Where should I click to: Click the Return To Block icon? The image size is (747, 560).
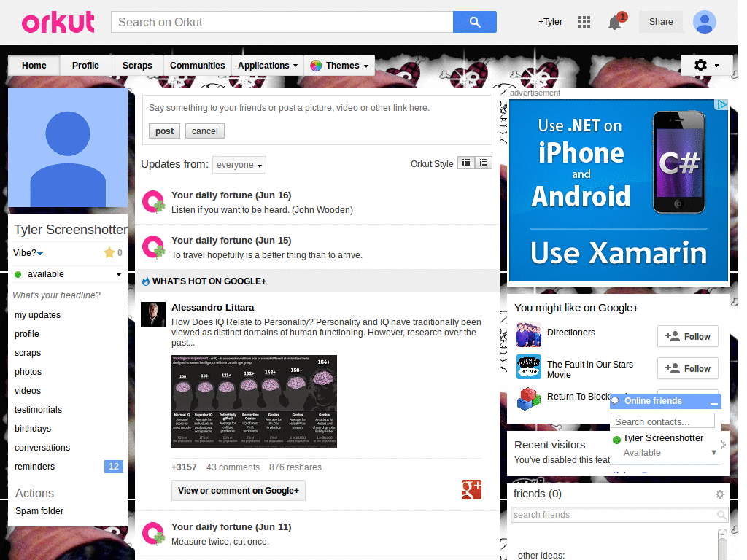click(529, 399)
